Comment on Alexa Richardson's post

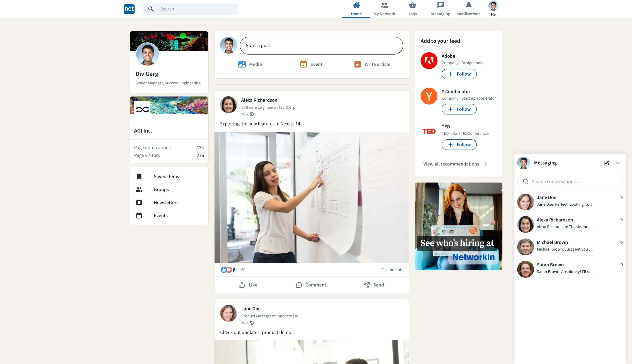click(311, 285)
